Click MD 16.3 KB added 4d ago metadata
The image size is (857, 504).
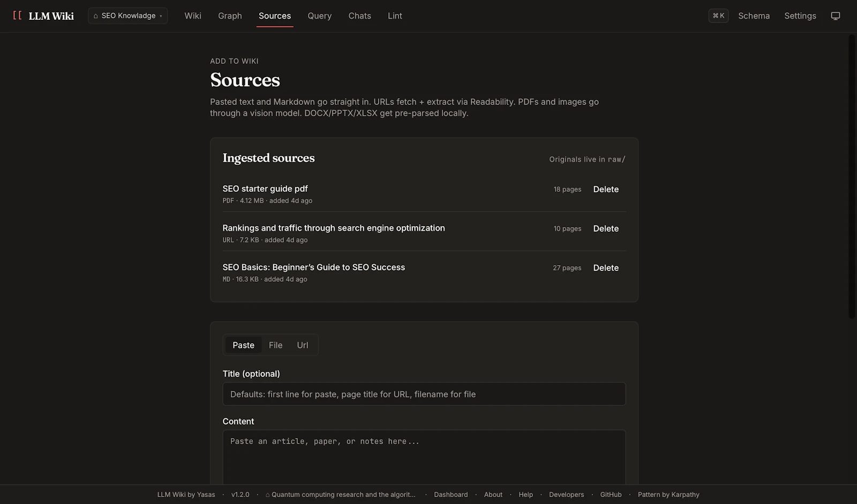265,279
